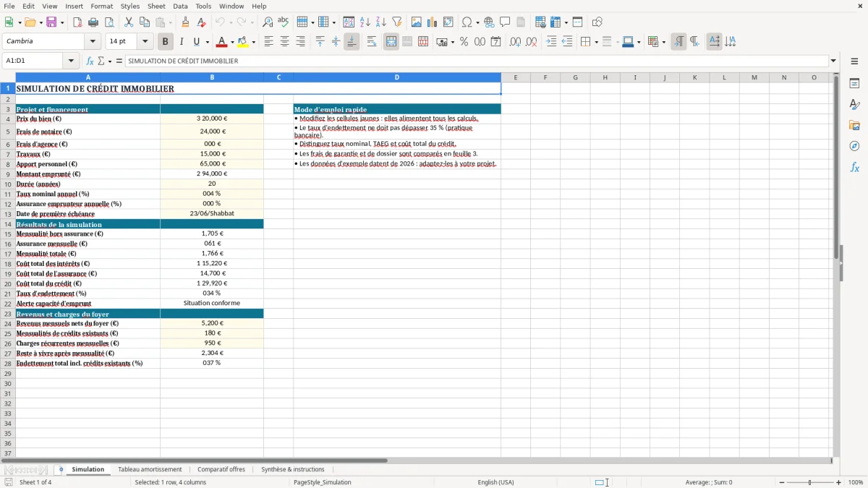The width and height of the screenshot is (868, 488).
Task: Open Print Preview from the toolbar
Action: (x=109, y=22)
